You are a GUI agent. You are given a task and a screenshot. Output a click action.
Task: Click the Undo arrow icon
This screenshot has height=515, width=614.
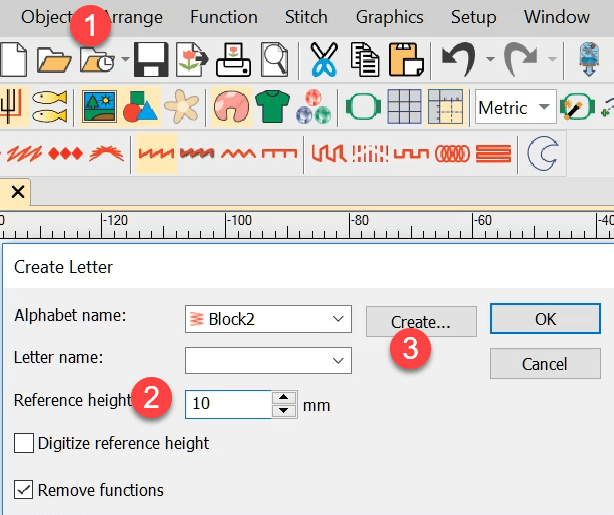(x=458, y=60)
